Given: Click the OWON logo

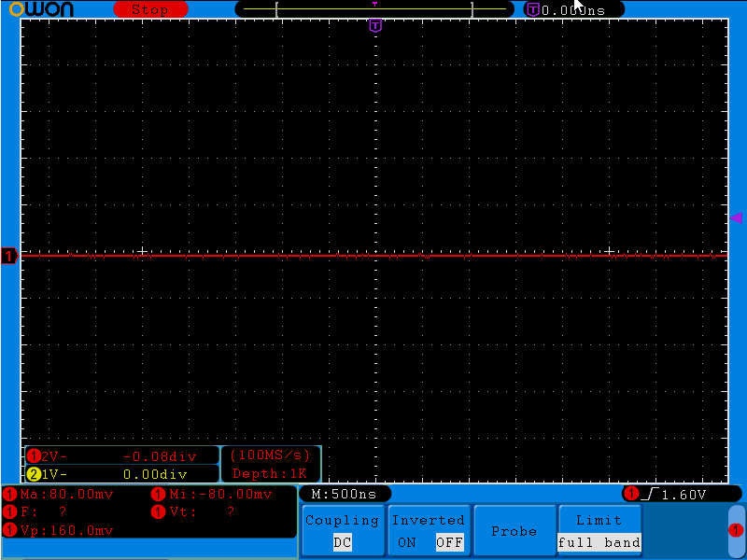Looking at the screenshot, I should pos(41,9).
